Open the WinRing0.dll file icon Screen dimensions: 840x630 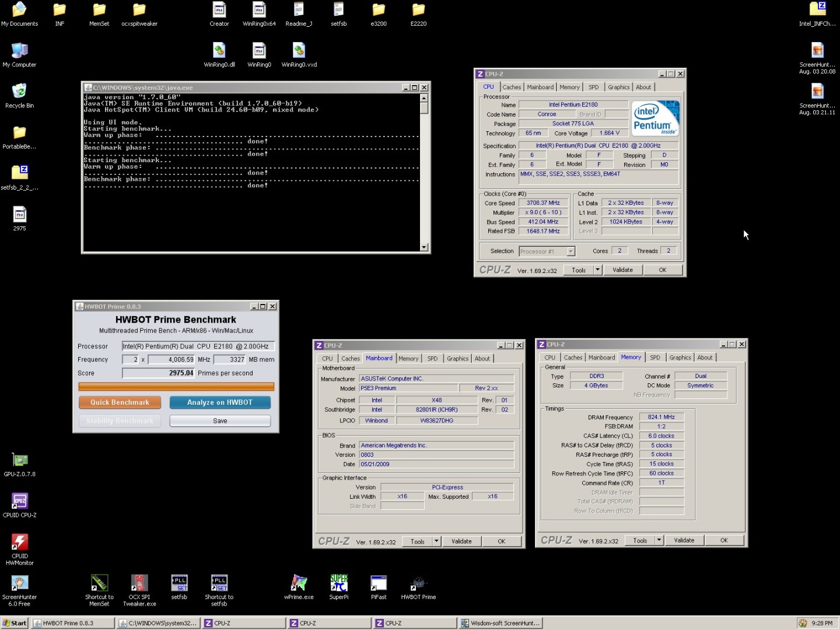(x=219, y=55)
